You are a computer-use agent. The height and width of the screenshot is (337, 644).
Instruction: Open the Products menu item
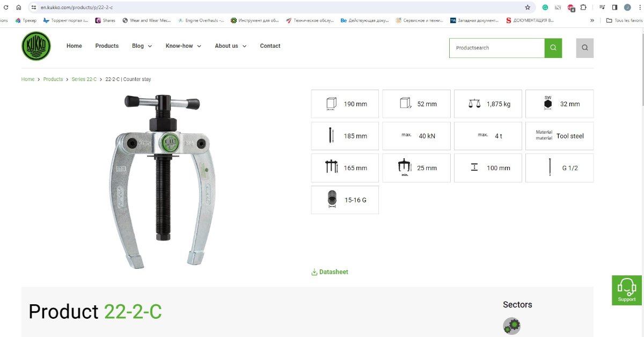(x=107, y=46)
